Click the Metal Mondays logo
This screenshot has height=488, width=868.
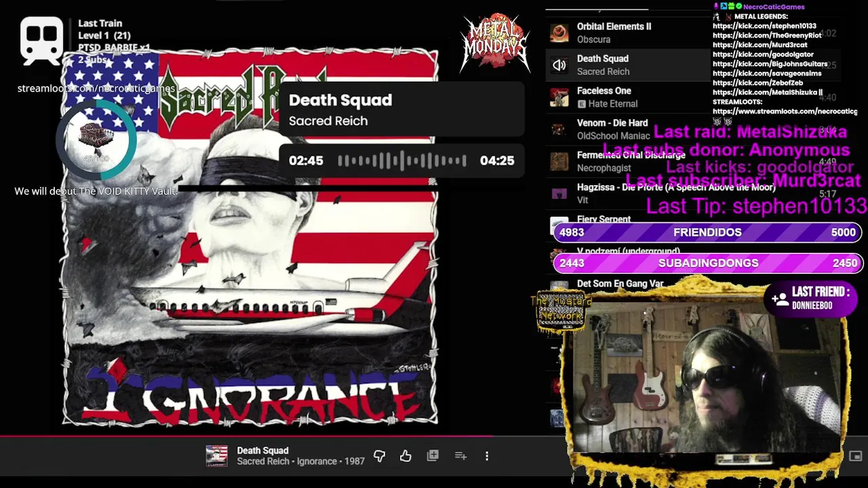(x=495, y=42)
